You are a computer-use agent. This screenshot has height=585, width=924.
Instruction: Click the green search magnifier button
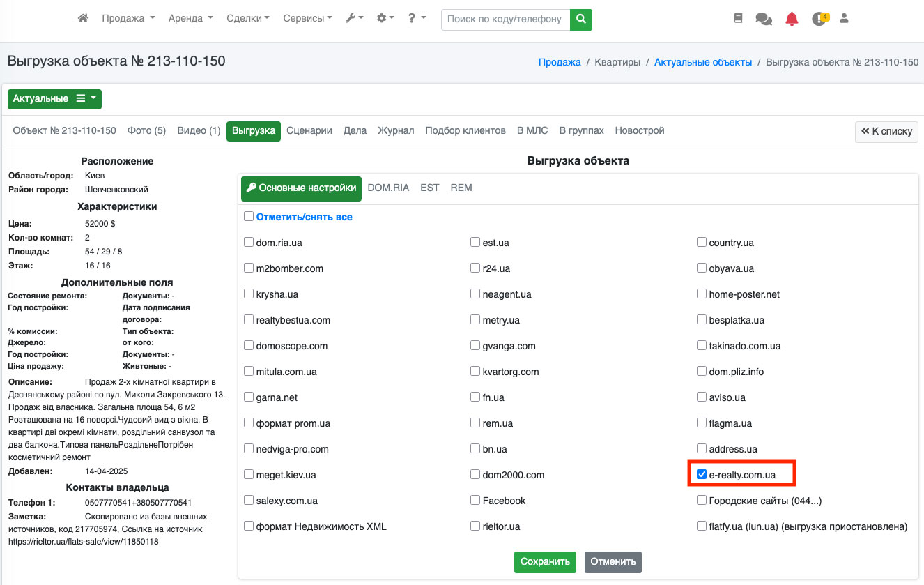tap(580, 20)
